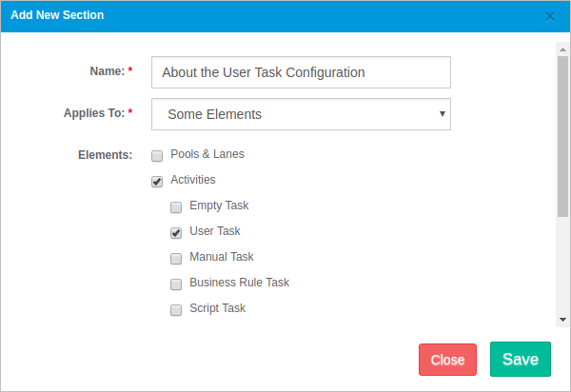Enable the Pools & Lanes checkbox
571x392 pixels.
(x=157, y=155)
